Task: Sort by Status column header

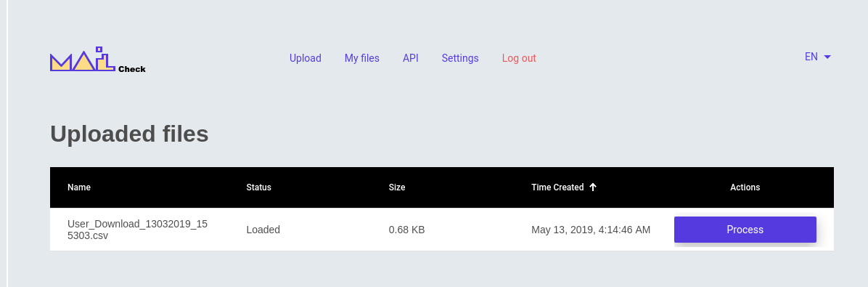Action: pyautogui.click(x=258, y=187)
